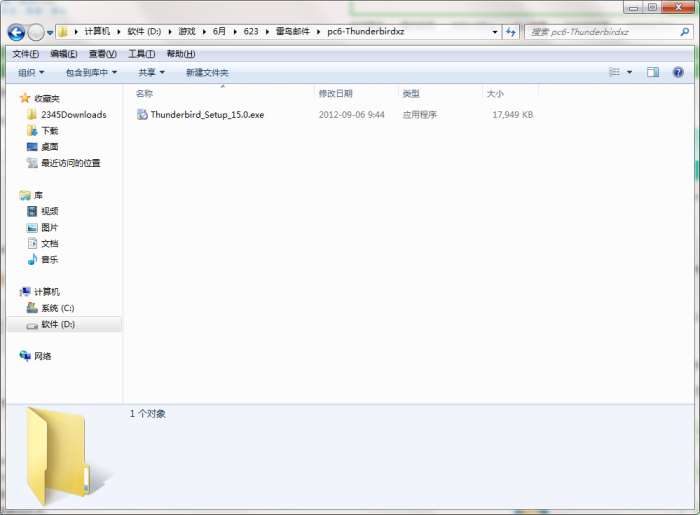This screenshot has width=700, height=515.
Task: Click the 图片 library icon
Action: point(32,228)
